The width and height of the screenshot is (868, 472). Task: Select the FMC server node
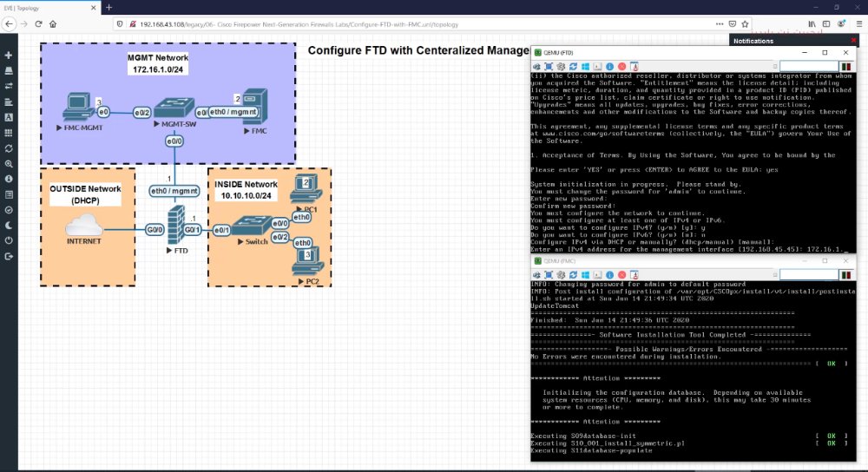click(x=255, y=106)
